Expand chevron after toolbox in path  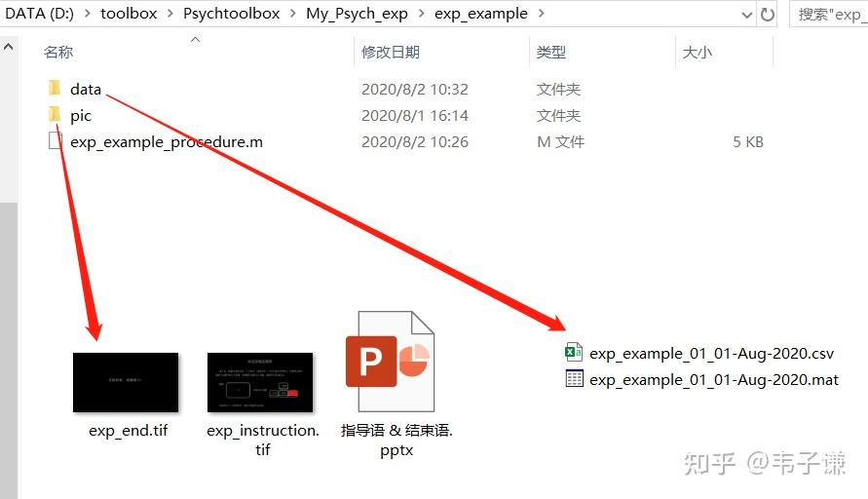coord(170,14)
